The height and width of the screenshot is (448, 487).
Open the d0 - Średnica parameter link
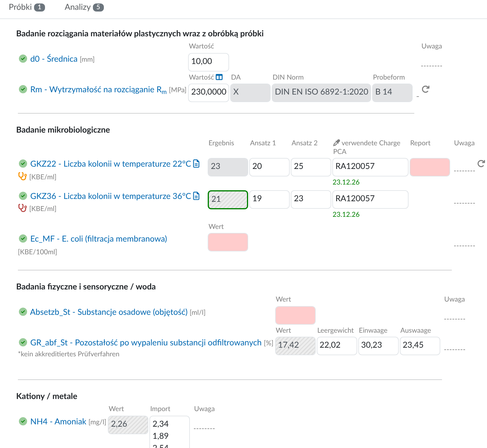[54, 59]
